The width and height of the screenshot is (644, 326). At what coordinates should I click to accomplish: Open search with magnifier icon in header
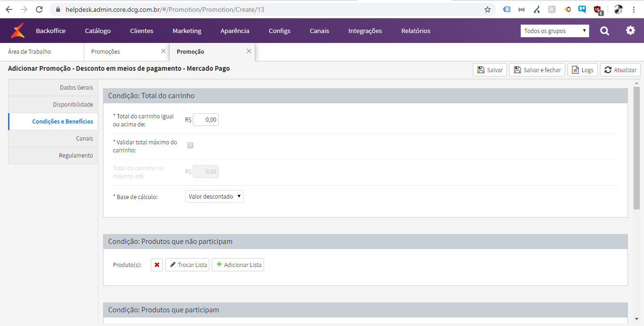coord(604,31)
